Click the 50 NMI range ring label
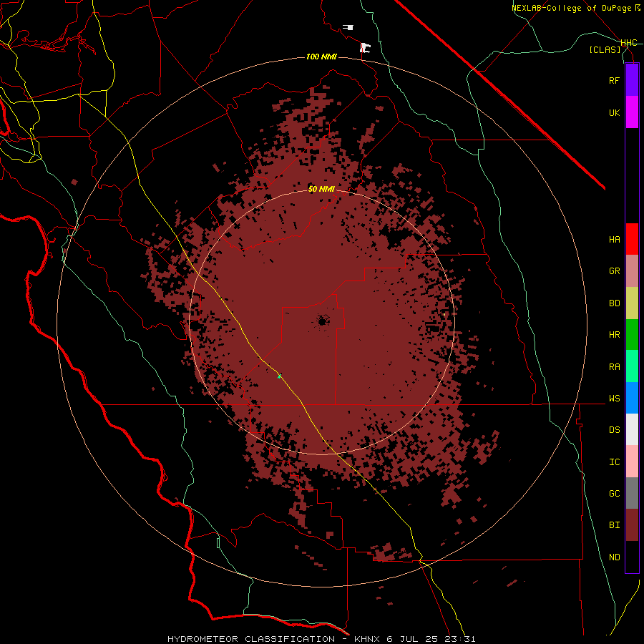Image resolution: width=644 pixels, height=644 pixels. point(321,189)
